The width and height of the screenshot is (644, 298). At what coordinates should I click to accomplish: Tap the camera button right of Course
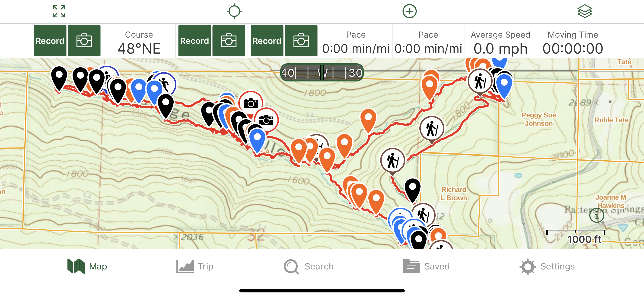(229, 41)
